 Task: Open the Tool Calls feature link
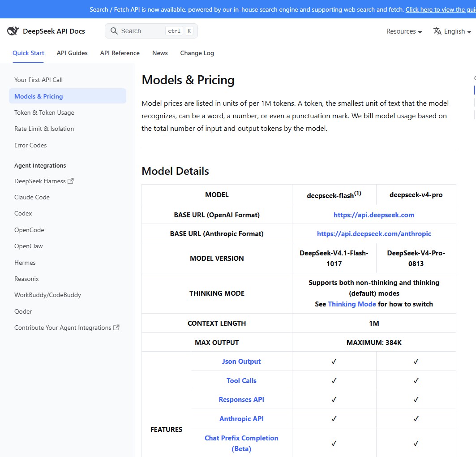coord(241,380)
